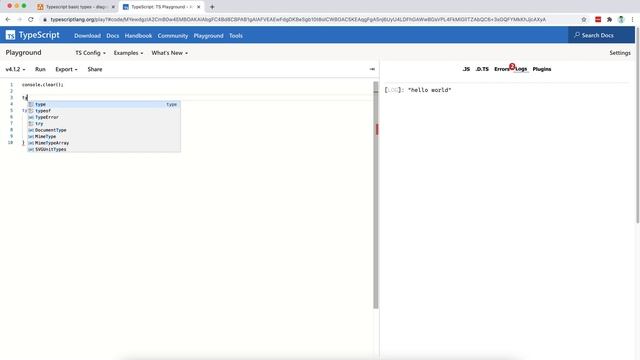This screenshot has height=360, width=640.
Task: Click the TypeScript logo icon
Action: 10,36
